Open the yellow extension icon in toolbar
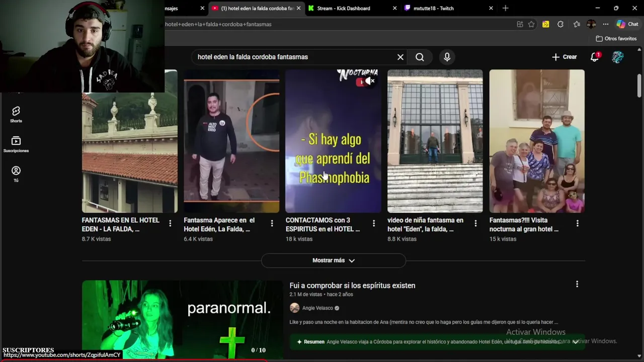Image resolution: width=644 pixels, height=362 pixels. [x=545, y=24]
